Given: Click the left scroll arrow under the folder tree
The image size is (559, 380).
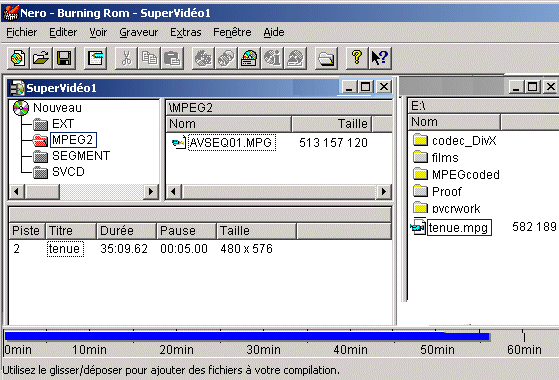Looking at the screenshot, I should (16, 192).
